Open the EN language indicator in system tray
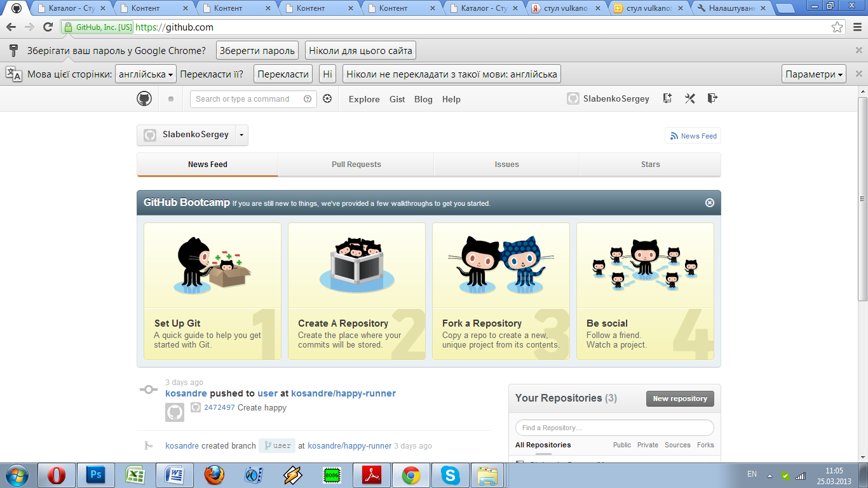 point(752,474)
